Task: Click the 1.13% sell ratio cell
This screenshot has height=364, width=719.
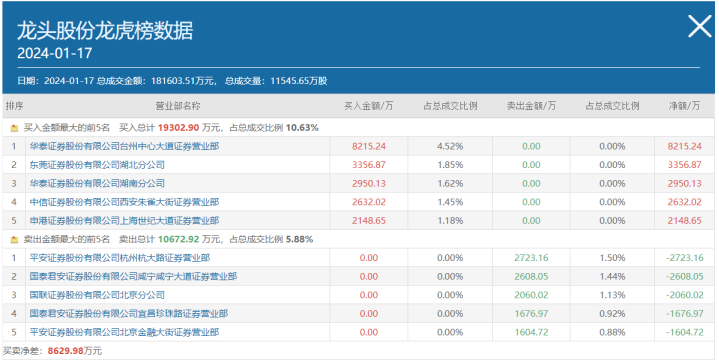Action: point(612,295)
